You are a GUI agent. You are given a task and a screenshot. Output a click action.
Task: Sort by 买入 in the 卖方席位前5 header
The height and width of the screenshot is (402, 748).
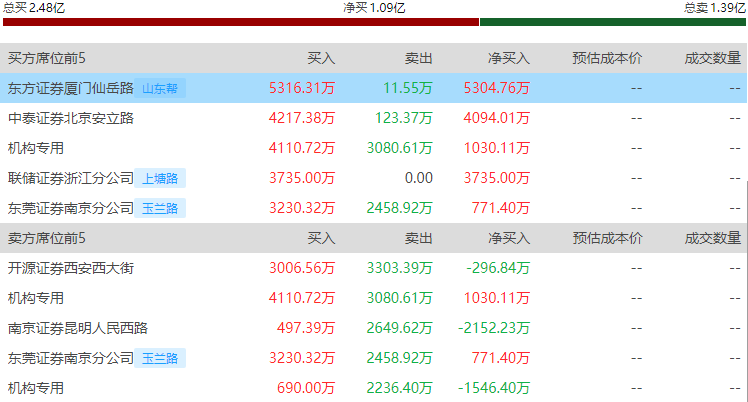(x=321, y=238)
